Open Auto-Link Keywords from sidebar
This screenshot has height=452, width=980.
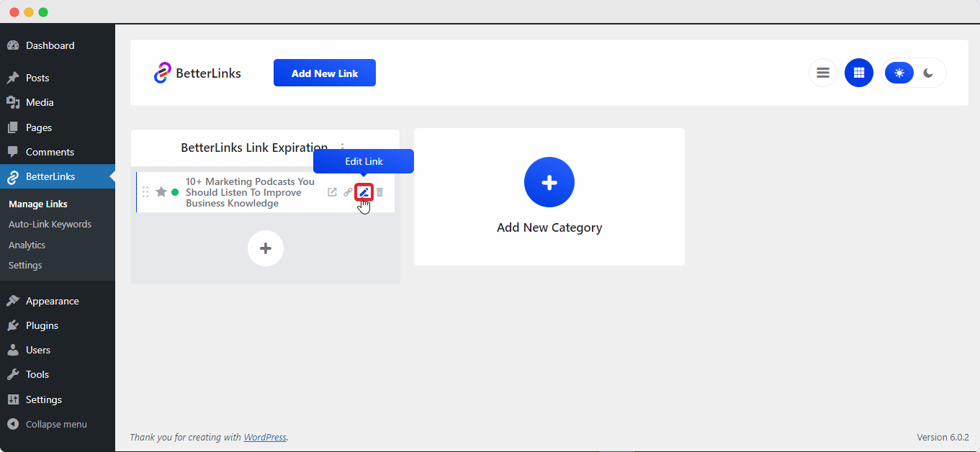point(50,224)
